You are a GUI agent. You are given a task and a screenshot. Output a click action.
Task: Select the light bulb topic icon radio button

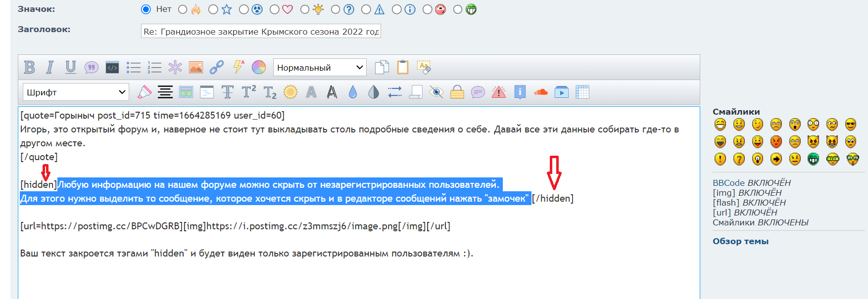(x=305, y=9)
